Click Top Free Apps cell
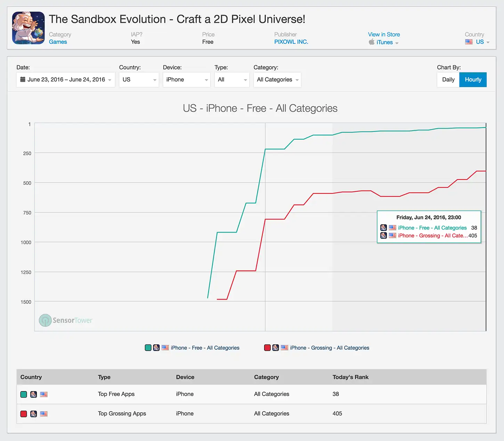This screenshot has height=441, width=504. (116, 394)
